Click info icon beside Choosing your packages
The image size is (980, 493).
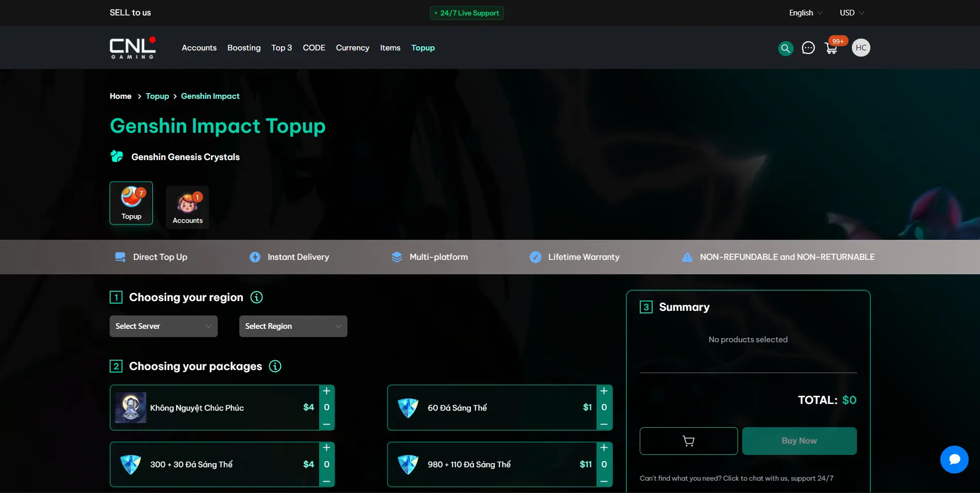pos(275,366)
